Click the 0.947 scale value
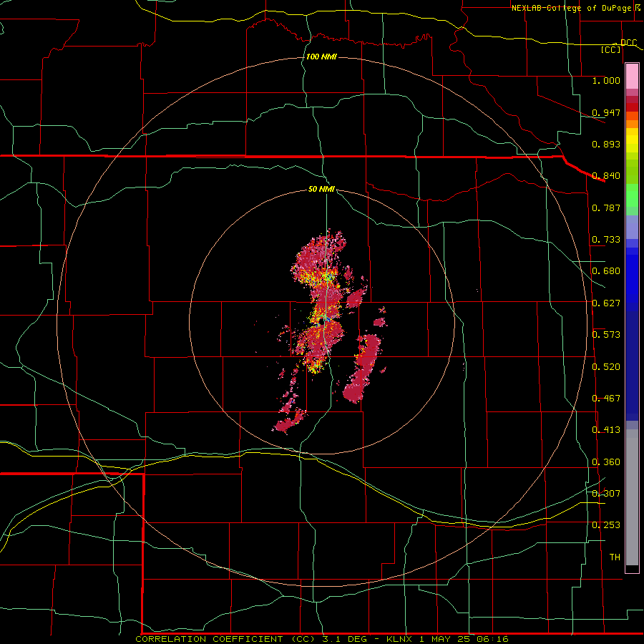This screenshot has height=644, width=644. pyautogui.click(x=606, y=112)
